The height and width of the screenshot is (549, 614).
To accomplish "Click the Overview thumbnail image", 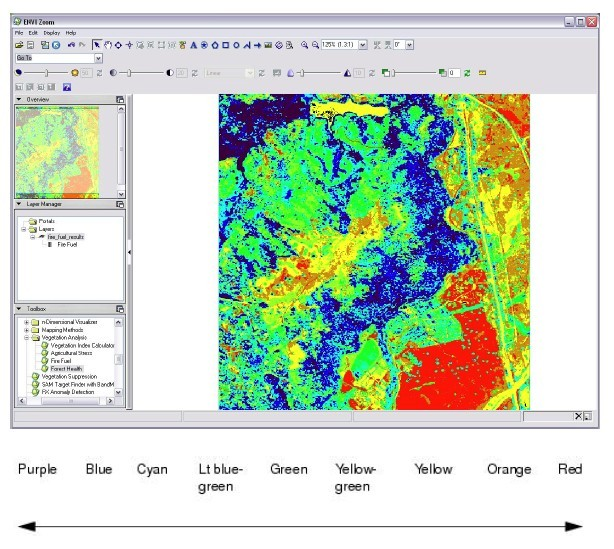I will 57,152.
